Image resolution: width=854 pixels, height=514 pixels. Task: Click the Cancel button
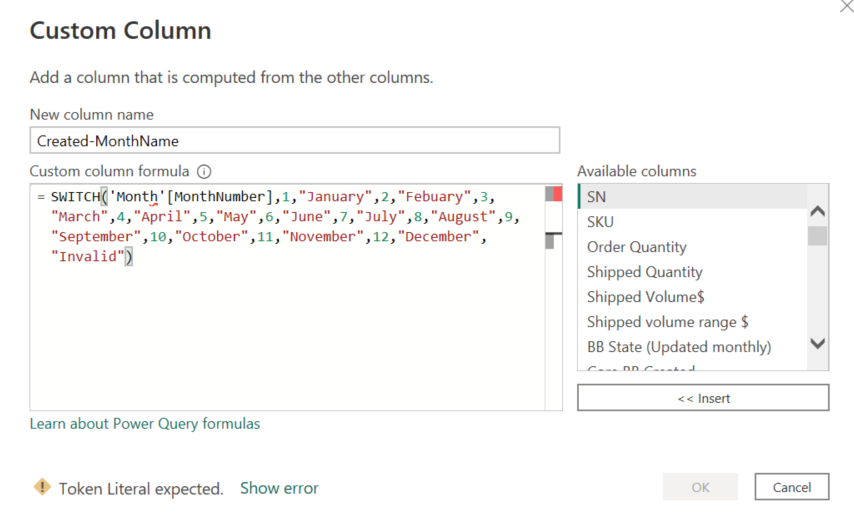[x=792, y=487]
